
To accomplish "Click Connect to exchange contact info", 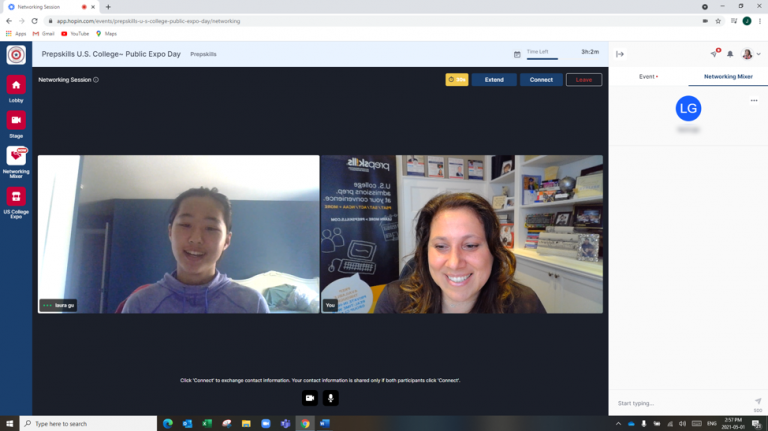I will [541, 79].
